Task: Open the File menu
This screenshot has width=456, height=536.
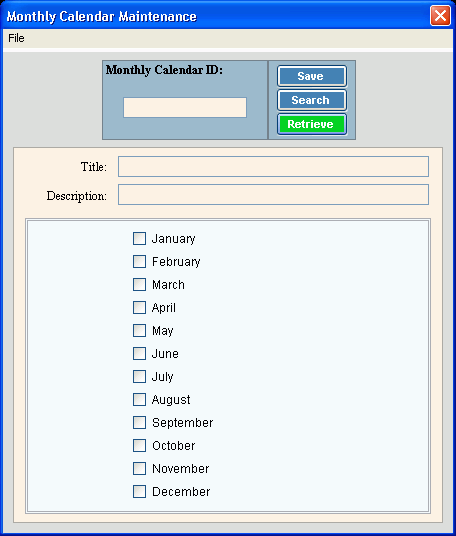Action: click(x=16, y=38)
